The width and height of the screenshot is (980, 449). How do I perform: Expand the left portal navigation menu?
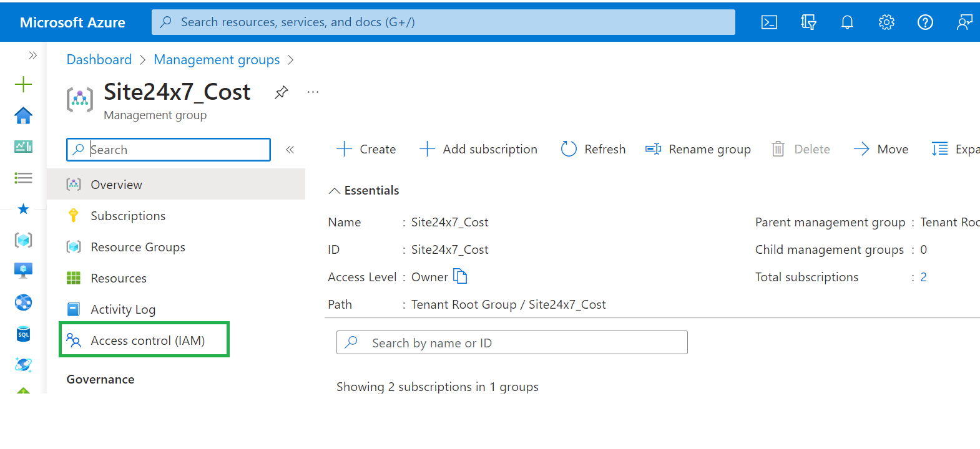pyautogui.click(x=32, y=56)
